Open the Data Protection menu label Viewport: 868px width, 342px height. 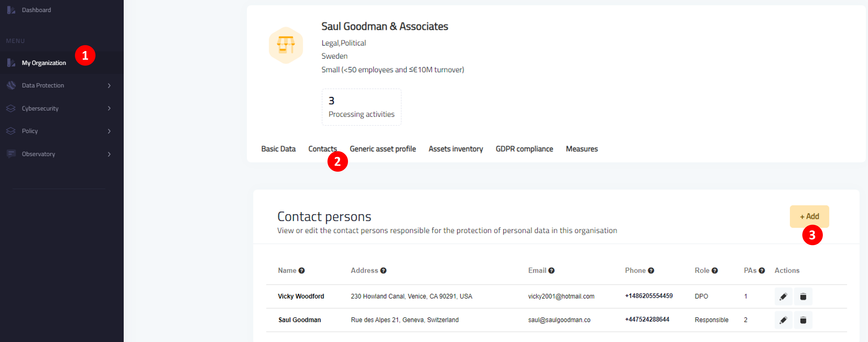tap(43, 86)
